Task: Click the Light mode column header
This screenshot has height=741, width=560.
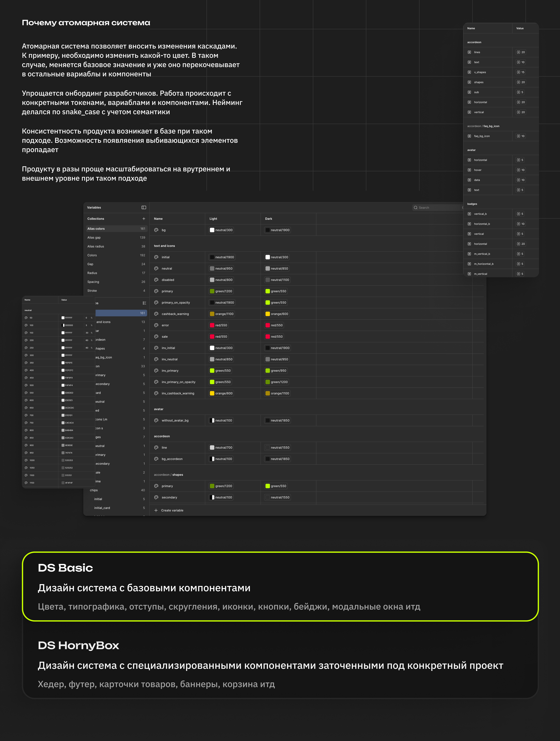Action: (213, 219)
